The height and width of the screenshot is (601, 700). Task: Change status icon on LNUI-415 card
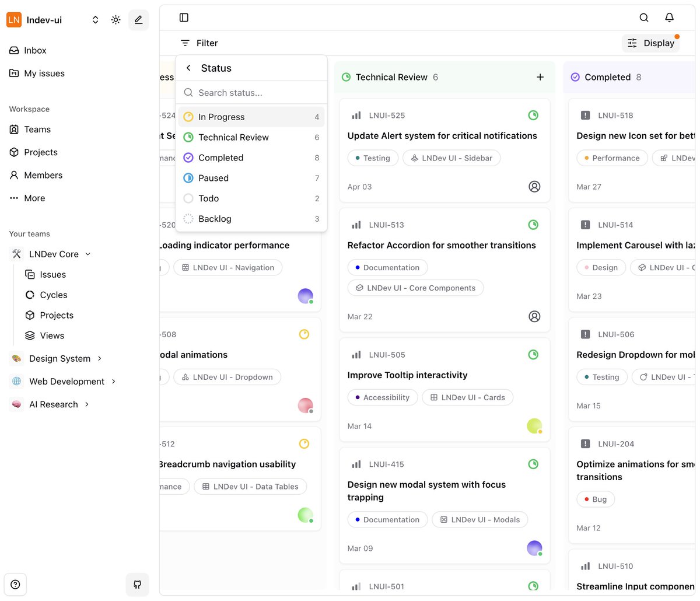[x=533, y=464]
